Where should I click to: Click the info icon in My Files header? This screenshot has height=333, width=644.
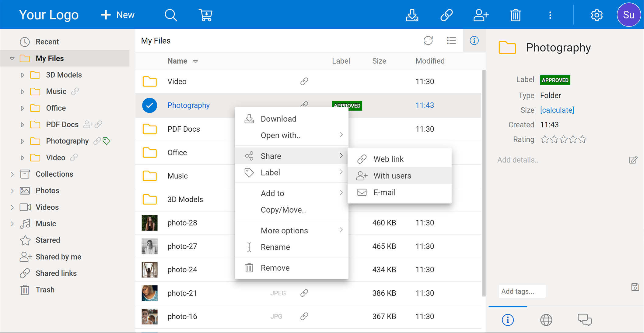tap(474, 41)
